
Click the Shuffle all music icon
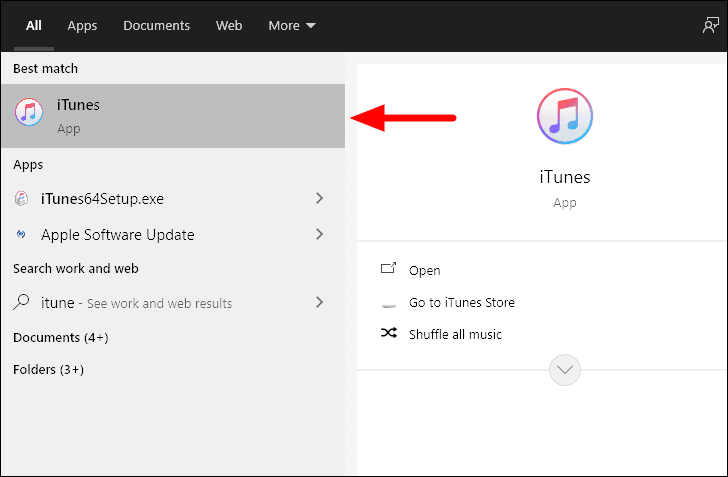pos(389,333)
